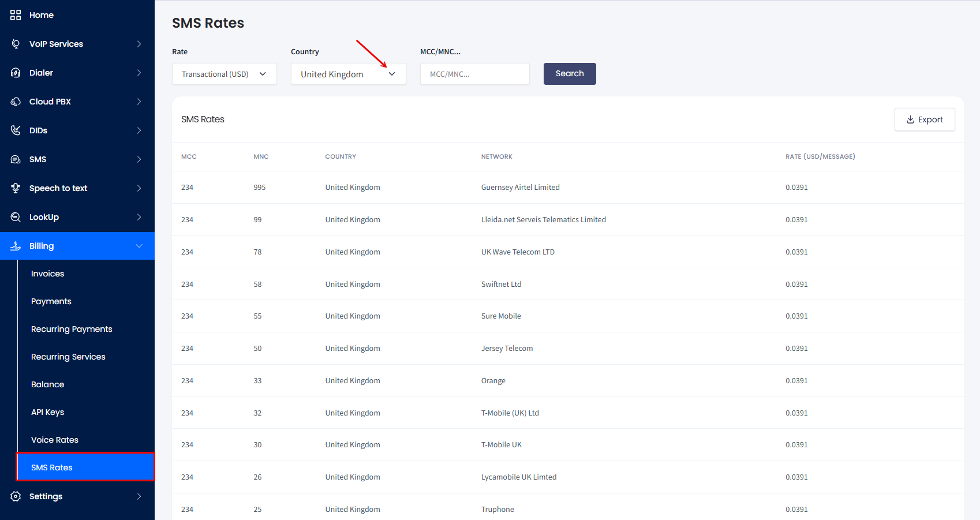
Task: Select Lleida.net Serveis Telematics Limited network
Action: click(x=544, y=220)
